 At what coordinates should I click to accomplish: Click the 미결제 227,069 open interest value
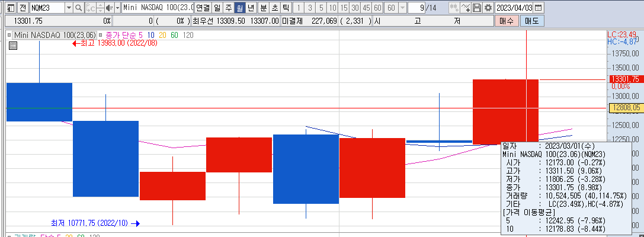pyautogui.click(x=325, y=21)
